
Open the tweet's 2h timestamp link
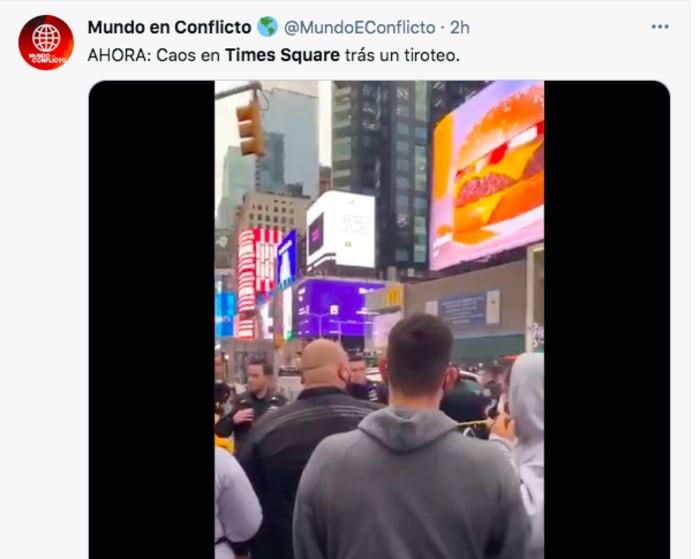pyautogui.click(x=459, y=28)
